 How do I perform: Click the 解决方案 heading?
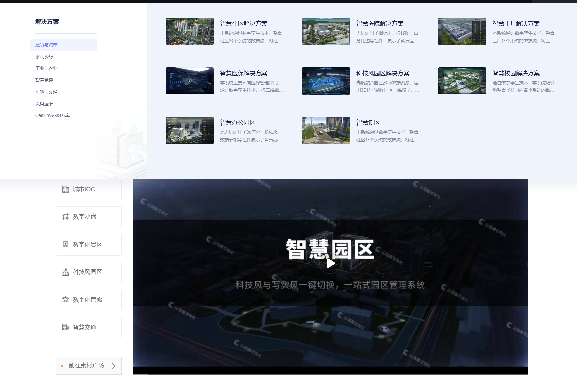coord(47,22)
